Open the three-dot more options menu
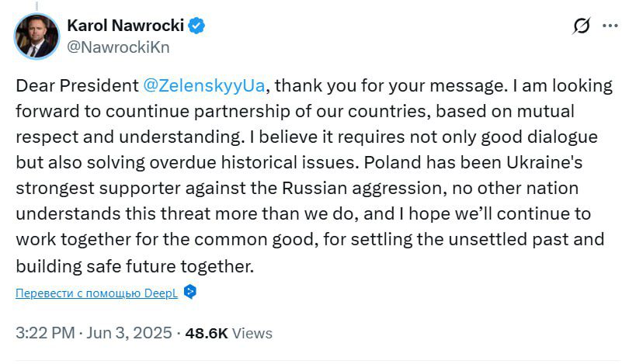 point(610,26)
